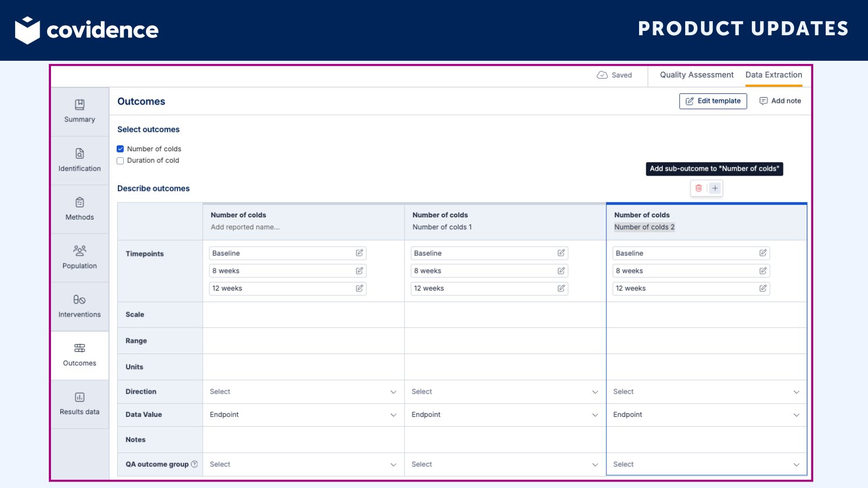Edit Baseline timepoint for Number of colds 2
This screenshot has width=868, height=488.
coord(763,253)
